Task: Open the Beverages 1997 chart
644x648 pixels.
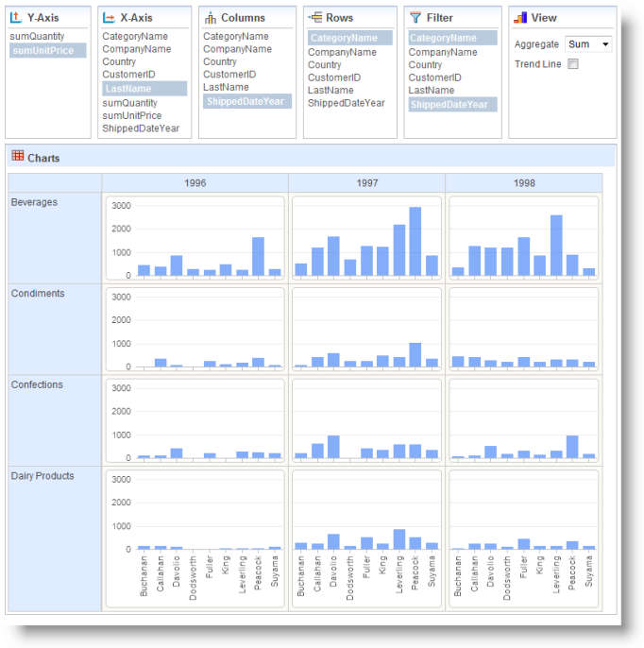Action: [366, 238]
